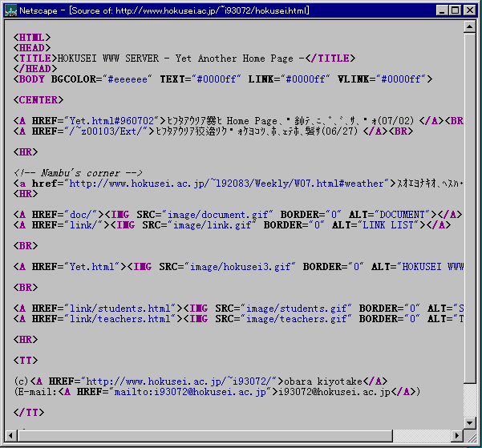The image size is (482, 448).
Task: Click the <CENTER> tag line
Action: tap(38, 100)
